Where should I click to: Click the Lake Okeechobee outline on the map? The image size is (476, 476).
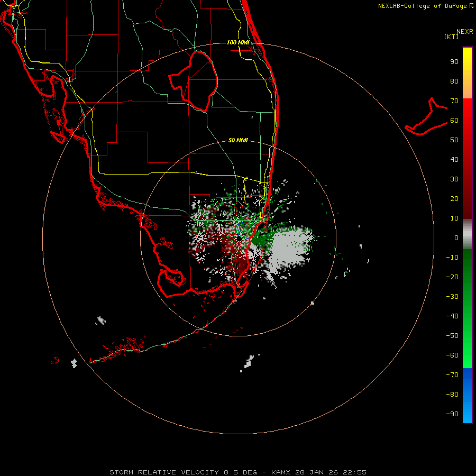194,81
